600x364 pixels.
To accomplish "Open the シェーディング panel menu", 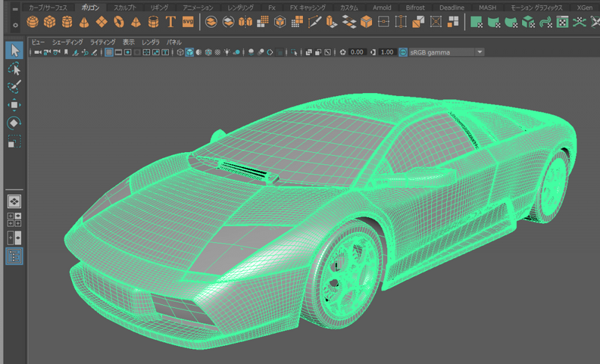I will point(67,42).
